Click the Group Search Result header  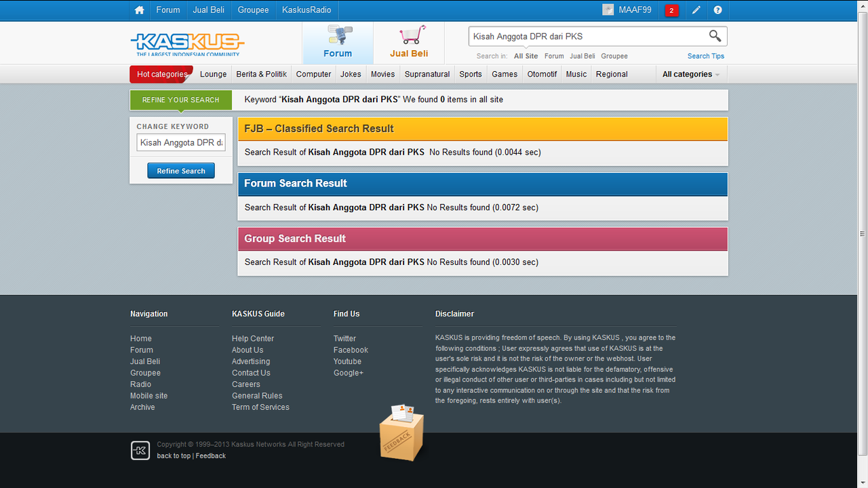483,239
